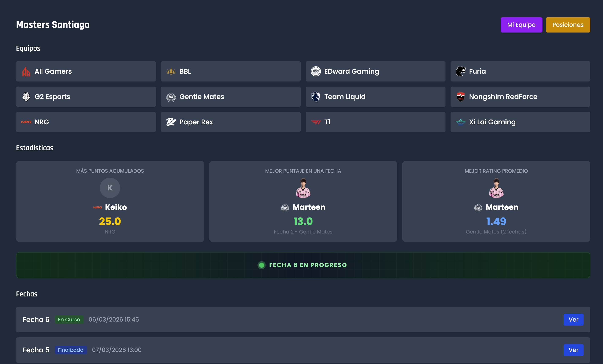Click the Nongshim RedForce shield logo
The width and height of the screenshot is (603, 364).
pos(460,97)
